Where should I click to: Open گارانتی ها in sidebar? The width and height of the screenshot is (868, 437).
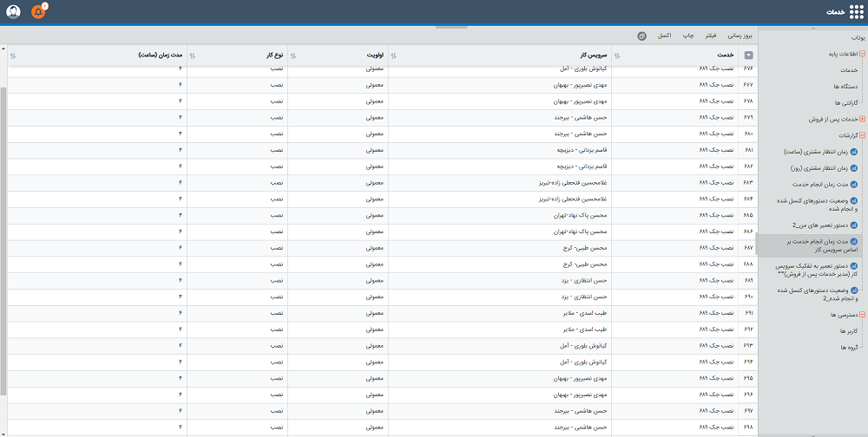pyautogui.click(x=845, y=103)
